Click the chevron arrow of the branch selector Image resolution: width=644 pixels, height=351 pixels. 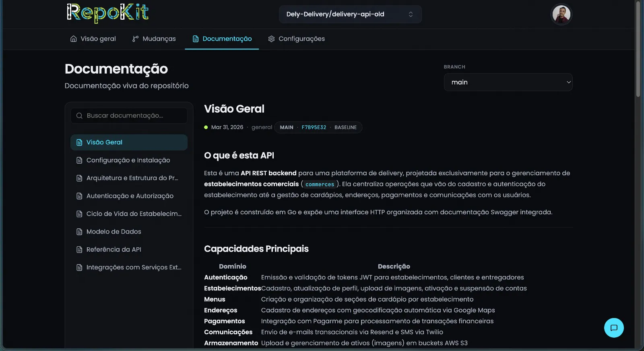click(568, 82)
